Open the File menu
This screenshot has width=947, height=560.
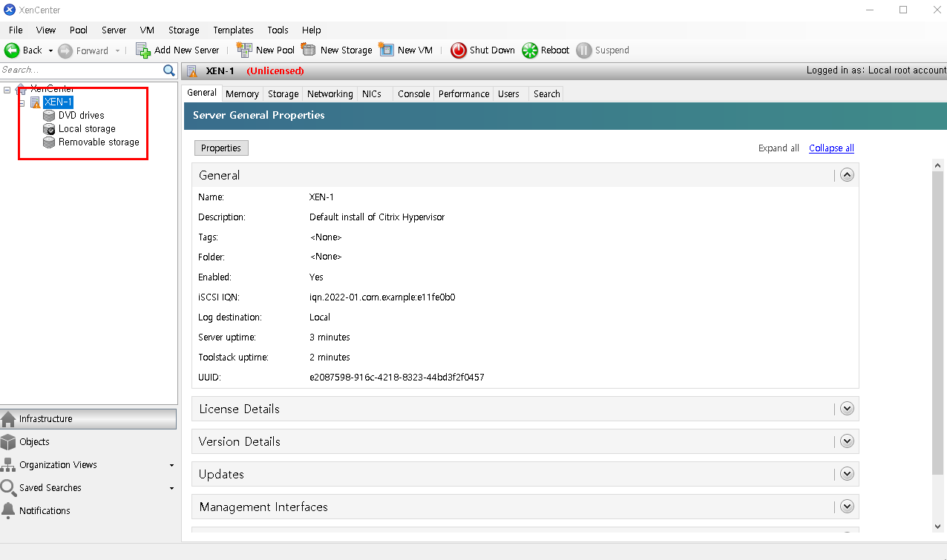pos(16,30)
